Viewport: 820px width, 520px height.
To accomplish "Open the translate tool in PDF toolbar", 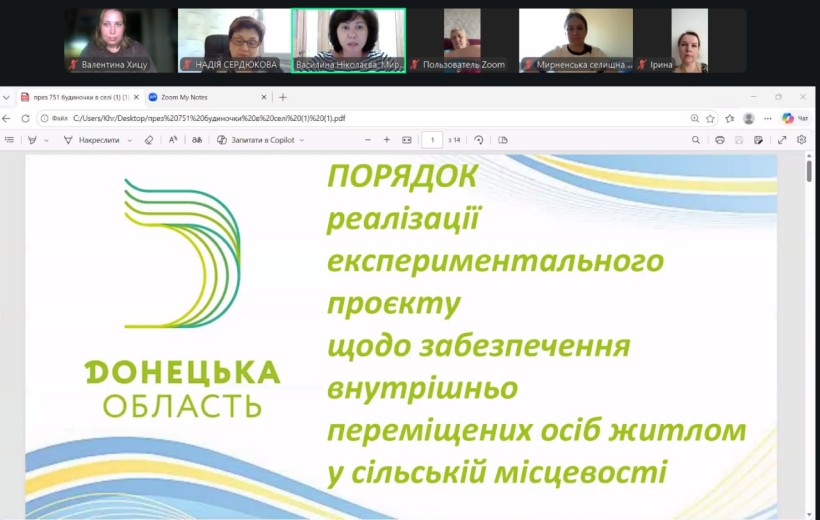I will coord(197,140).
